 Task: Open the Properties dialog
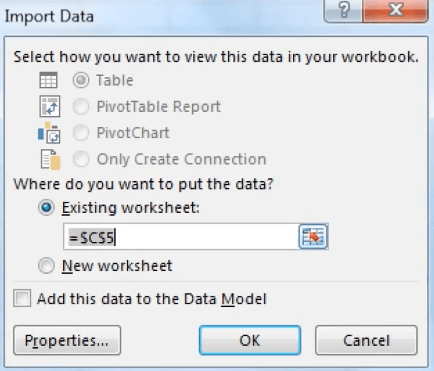(67, 340)
